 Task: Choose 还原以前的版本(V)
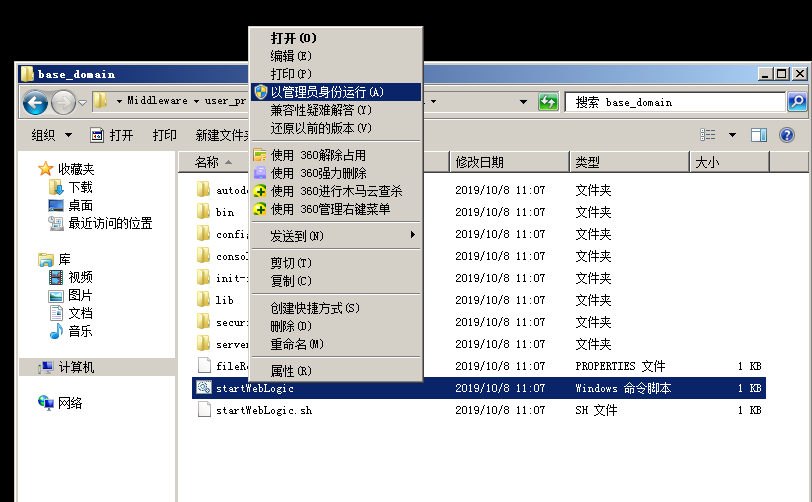[x=336, y=128]
